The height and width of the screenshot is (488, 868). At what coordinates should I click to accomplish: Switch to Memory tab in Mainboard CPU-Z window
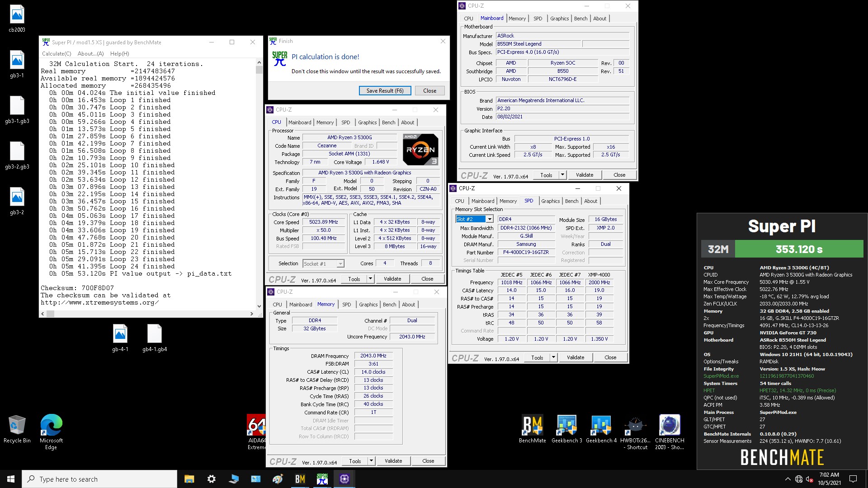[x=517, y=19]
